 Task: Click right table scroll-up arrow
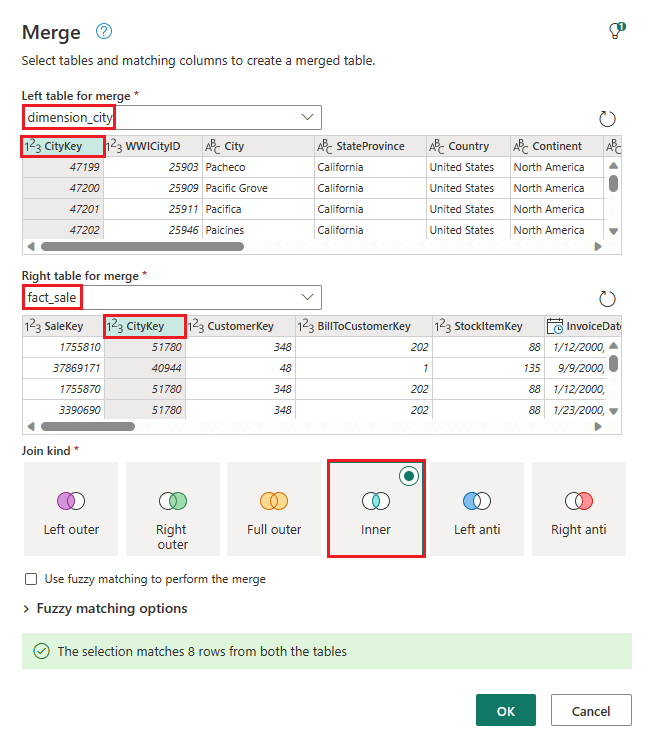coord(613,346)
